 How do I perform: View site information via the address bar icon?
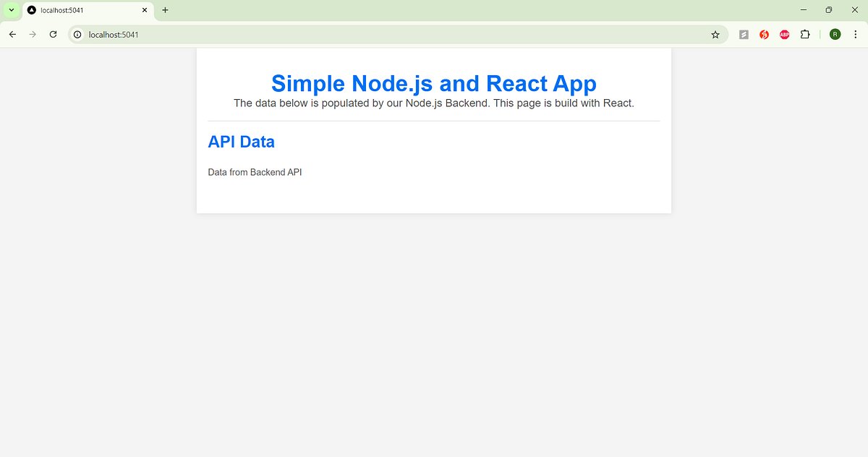(77, 34)
